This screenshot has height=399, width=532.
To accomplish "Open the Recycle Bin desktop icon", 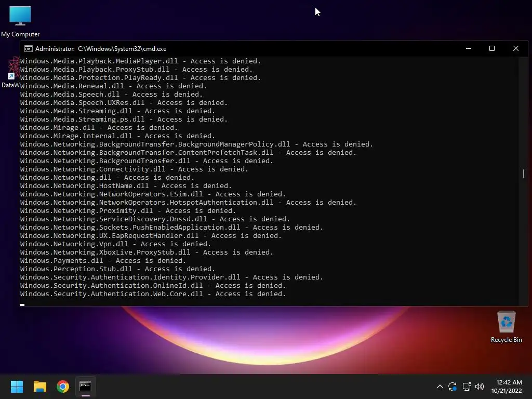I will tap(506, 327).
